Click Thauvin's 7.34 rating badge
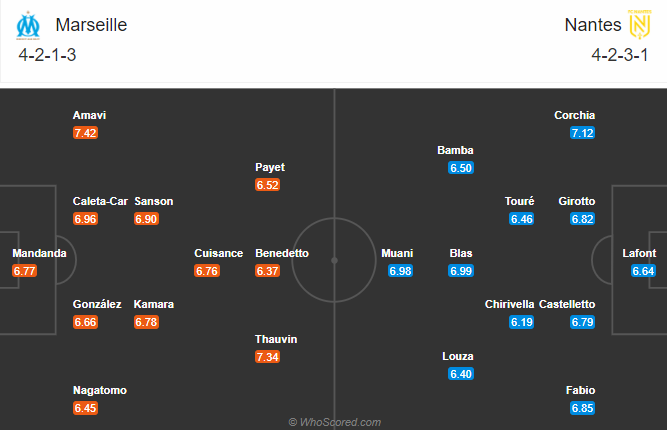Viewport: 667px width, 430px height. pos(268,357)
